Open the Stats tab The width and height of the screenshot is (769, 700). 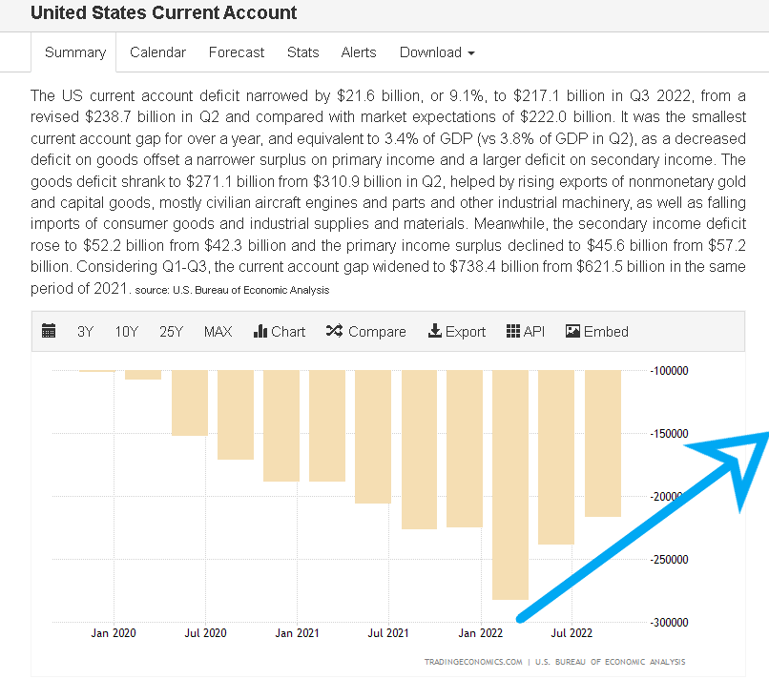(x=302, y=52)
